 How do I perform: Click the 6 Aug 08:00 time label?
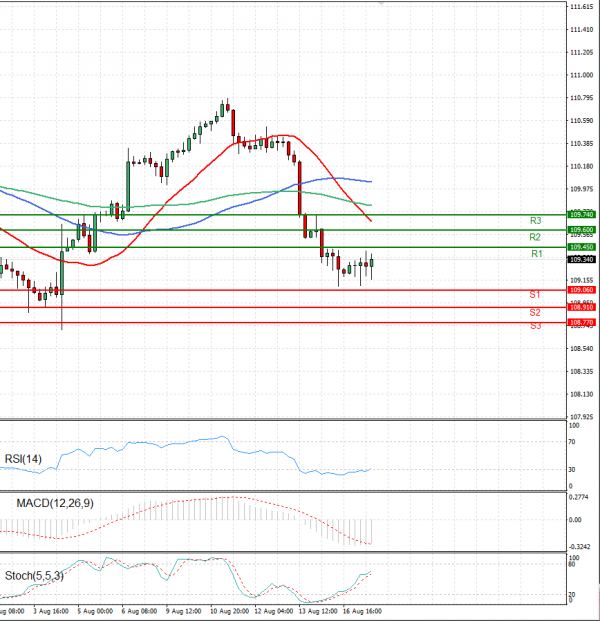pyautogui.click(x=139, y=611)
